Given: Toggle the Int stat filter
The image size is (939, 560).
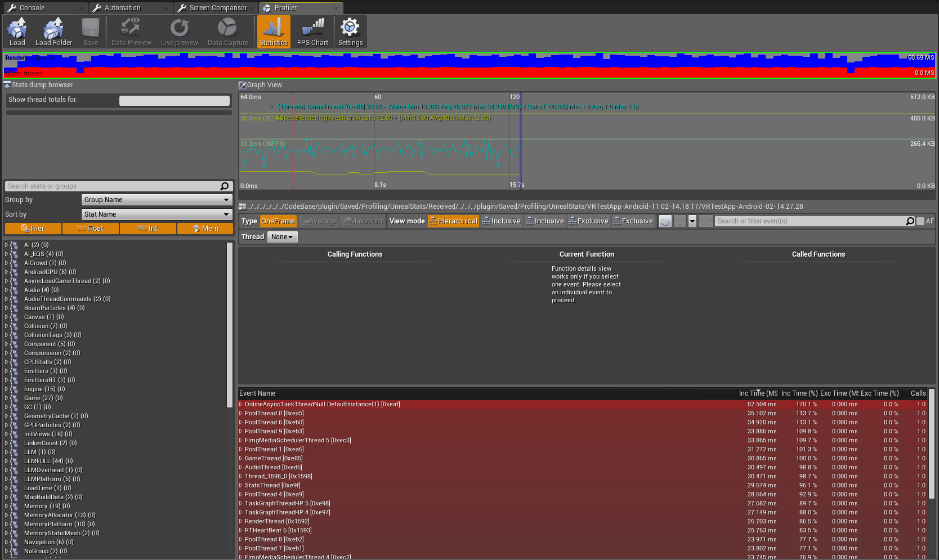Looking at the screenshot, I should [148, 229].
